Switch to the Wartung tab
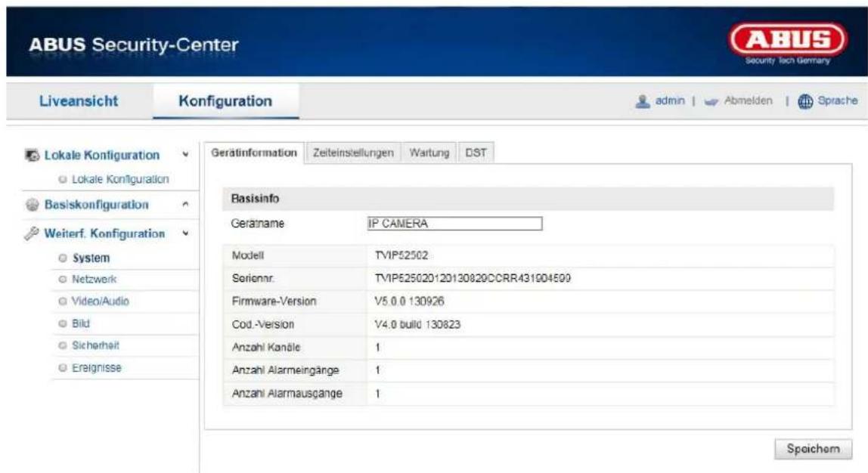Image resolution: width=868 pixels, height=473 pixels. coord(429,153)
